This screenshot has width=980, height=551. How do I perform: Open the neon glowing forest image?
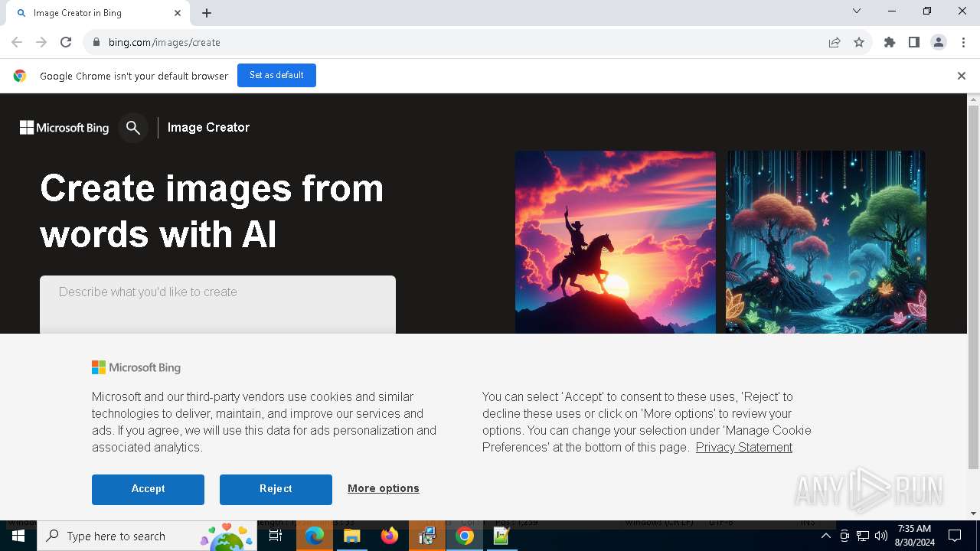coord(826,242)
